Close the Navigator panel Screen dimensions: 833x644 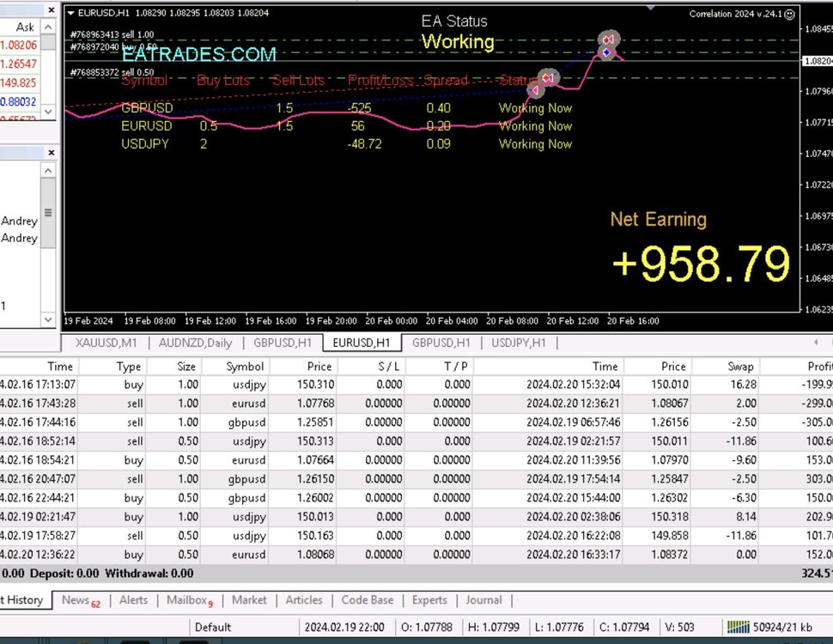[51, 153]
